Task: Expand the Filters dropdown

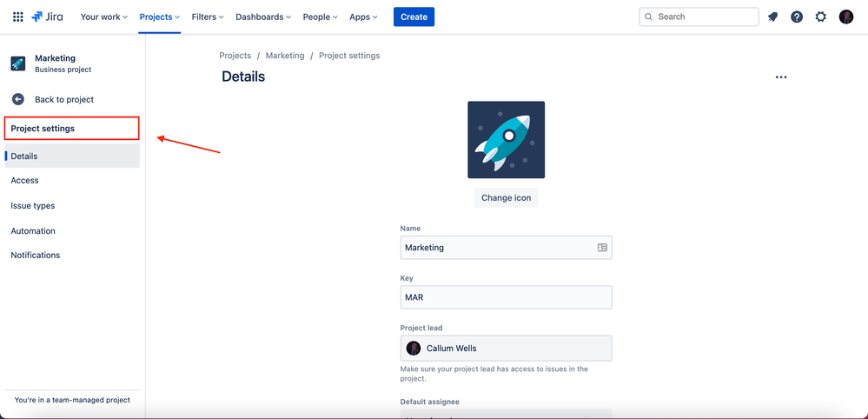Action: click(208, 17)
